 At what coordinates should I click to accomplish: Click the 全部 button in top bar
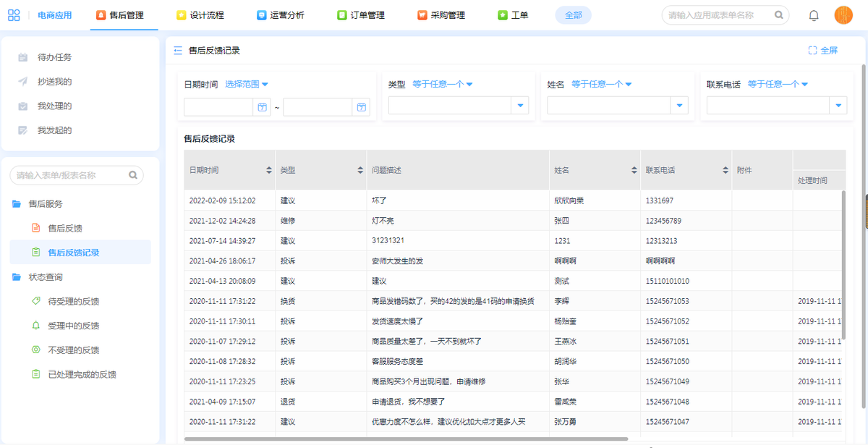[x=573, y=15]
